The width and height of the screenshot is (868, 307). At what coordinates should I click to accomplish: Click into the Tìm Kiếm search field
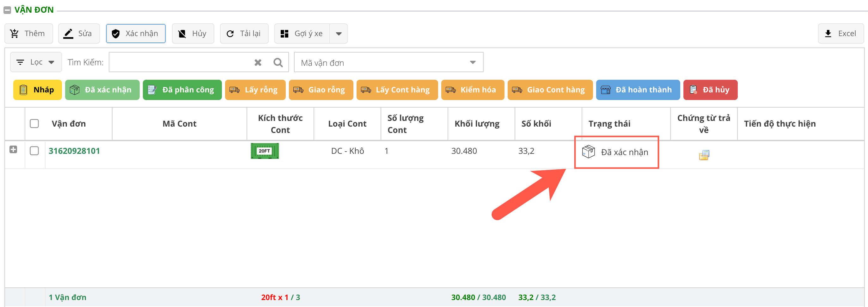[180, 62]
